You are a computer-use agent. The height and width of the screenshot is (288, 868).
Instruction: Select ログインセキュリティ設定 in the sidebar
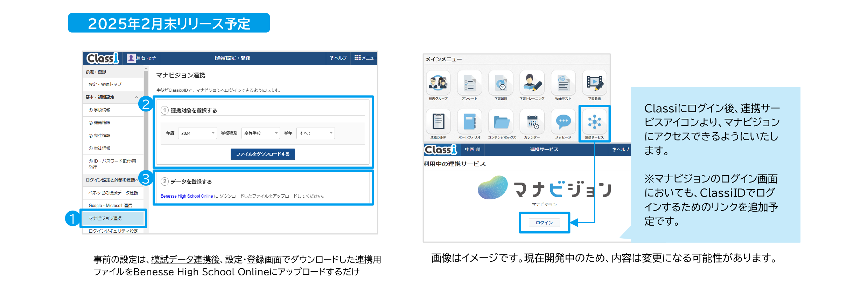[x=113, y=231]
